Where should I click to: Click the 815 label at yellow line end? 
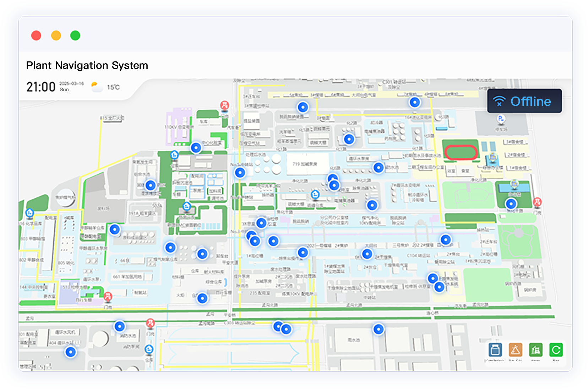[x=112, y=118]
